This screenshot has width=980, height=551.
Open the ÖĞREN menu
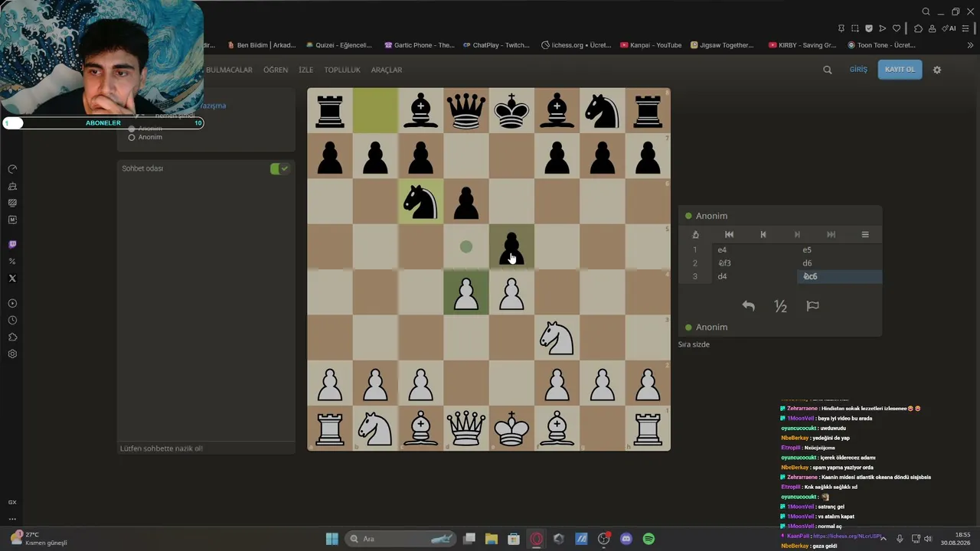pos(276,70)
